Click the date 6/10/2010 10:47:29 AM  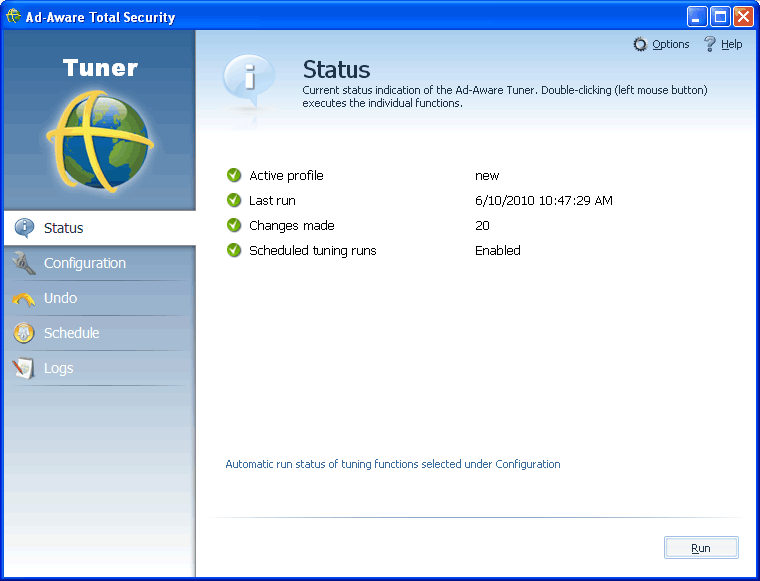544,201
